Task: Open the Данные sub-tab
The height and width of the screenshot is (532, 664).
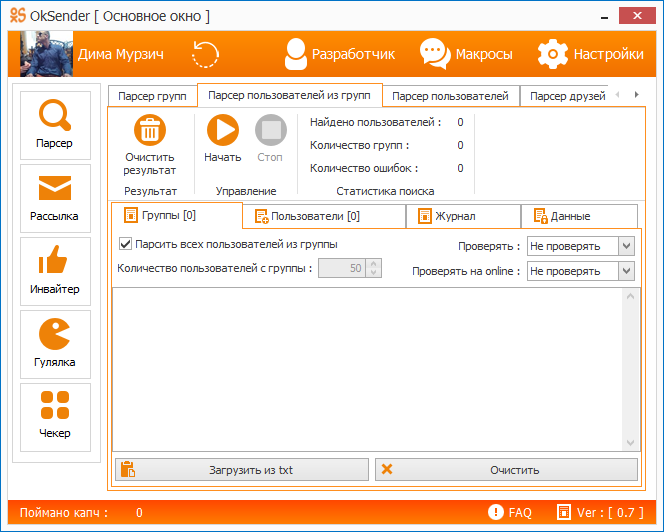Action: (579, 216)
